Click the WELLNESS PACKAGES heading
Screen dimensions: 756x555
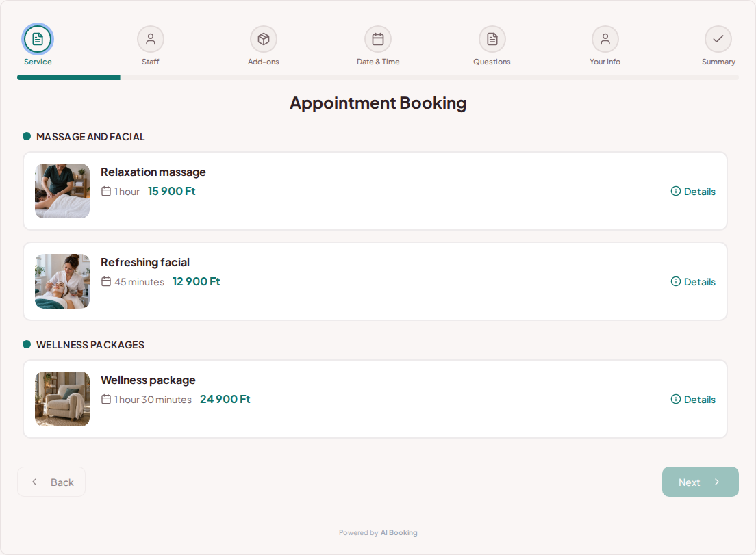(x=90, y=345)
